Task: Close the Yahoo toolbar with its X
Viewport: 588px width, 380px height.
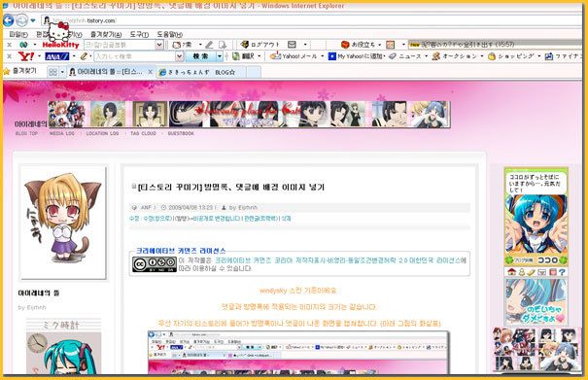Action: coord(10,56)
